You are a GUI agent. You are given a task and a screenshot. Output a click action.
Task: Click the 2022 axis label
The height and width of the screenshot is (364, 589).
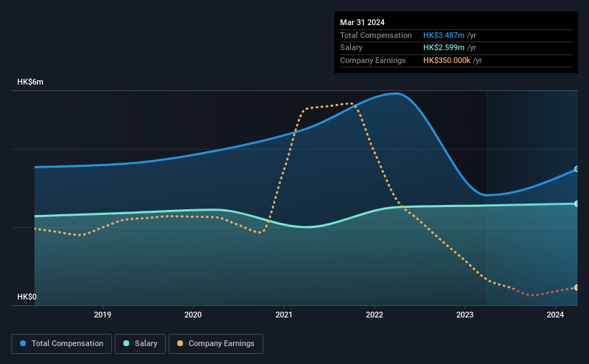coord(374,315)
